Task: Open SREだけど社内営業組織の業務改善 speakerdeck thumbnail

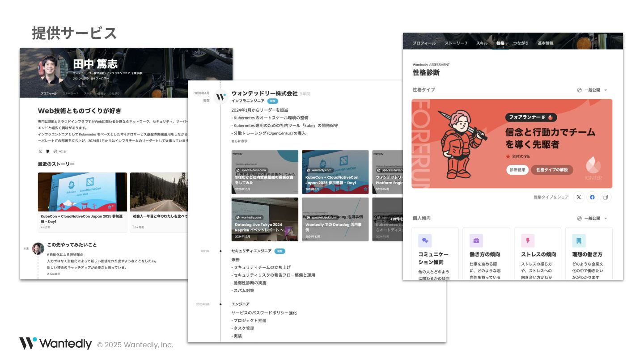Action: pyautogui.click(x=265, y=172)
